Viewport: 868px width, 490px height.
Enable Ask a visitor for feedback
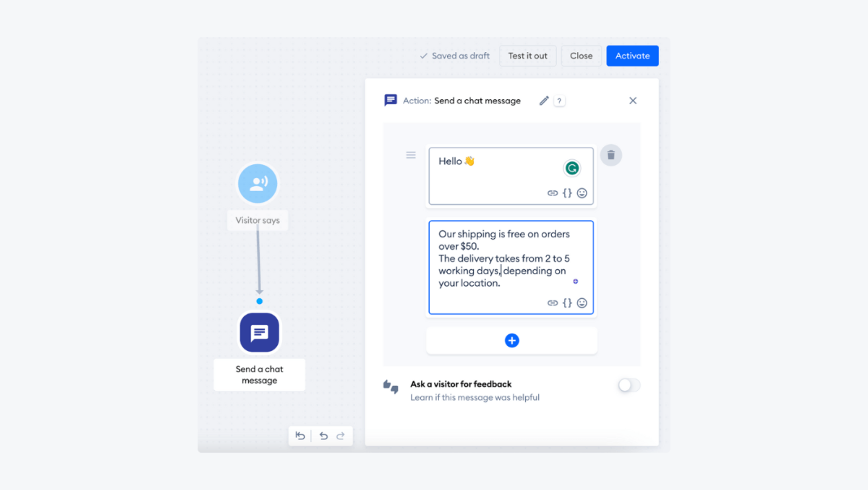628,385
